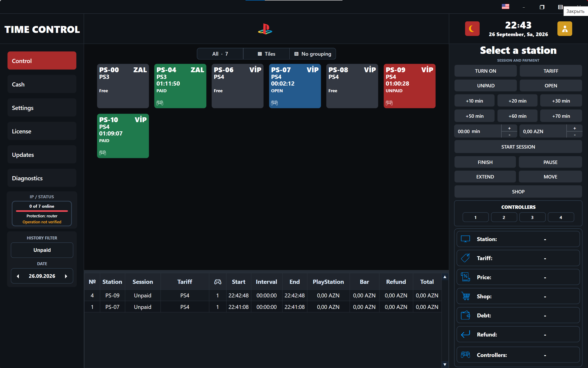Open the menu icon in title bar
588x368 pixels.
point(560,7)
